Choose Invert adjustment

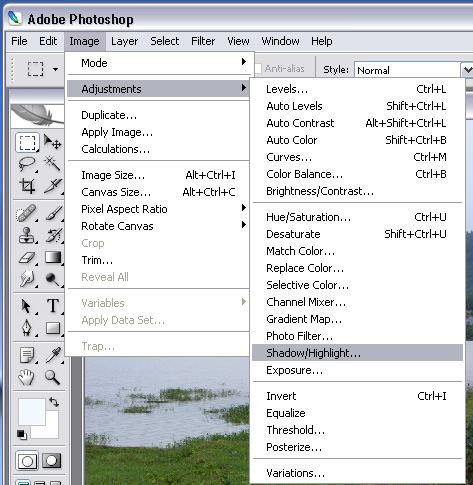357,396
